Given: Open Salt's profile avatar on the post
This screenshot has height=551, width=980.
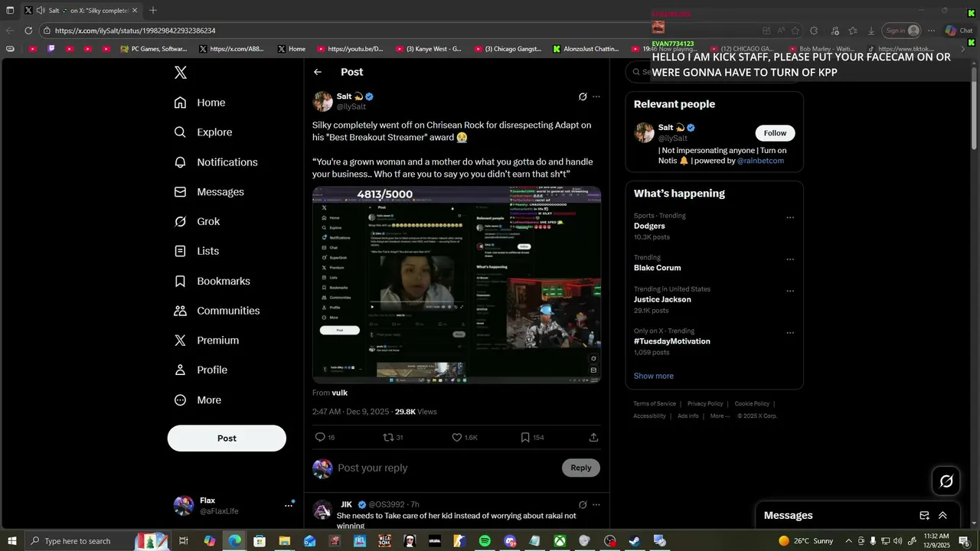Looking at the screenshot, I should (322, 101).
